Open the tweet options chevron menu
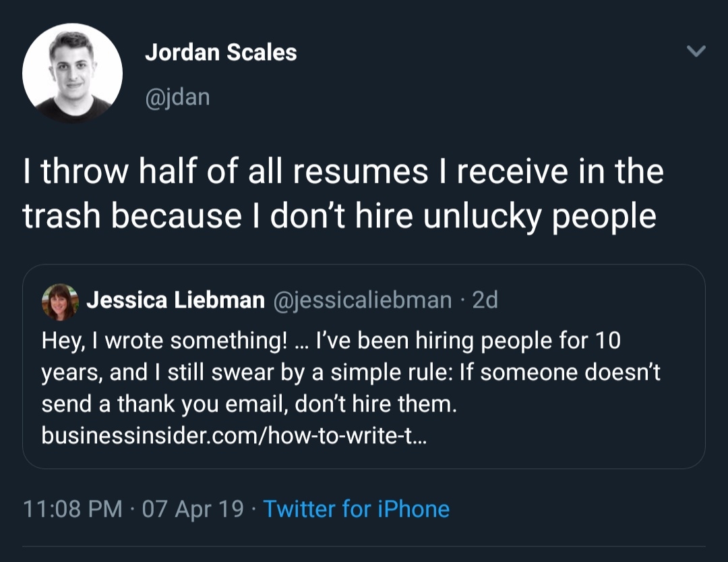Viewport: 728px width, 562px height. (695, 51)
